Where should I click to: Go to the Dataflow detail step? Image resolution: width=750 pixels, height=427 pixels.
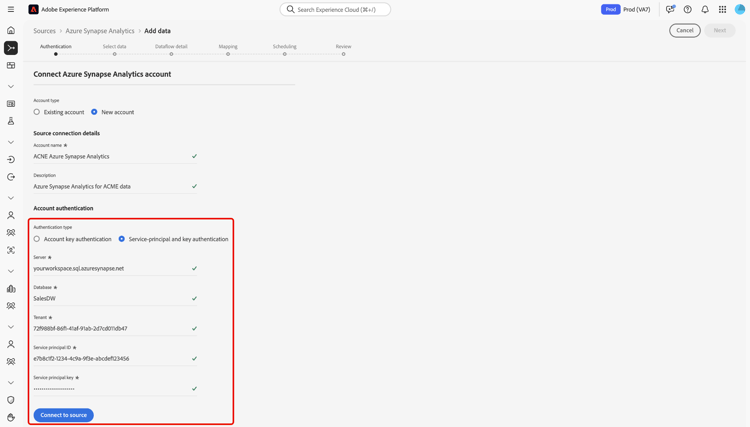(171, 49)
